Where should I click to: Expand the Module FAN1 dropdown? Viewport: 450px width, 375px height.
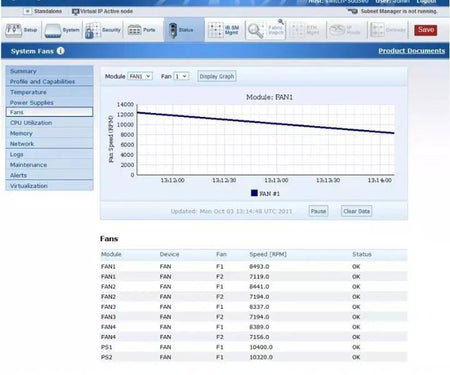140,76
